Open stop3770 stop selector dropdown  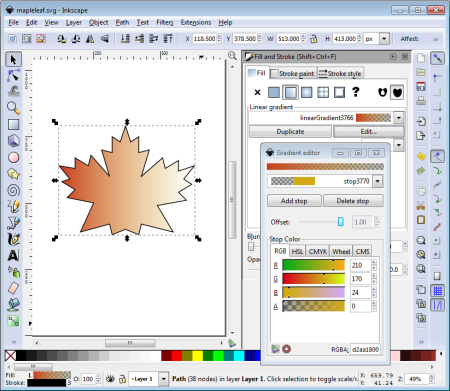[x=378, y=181]
